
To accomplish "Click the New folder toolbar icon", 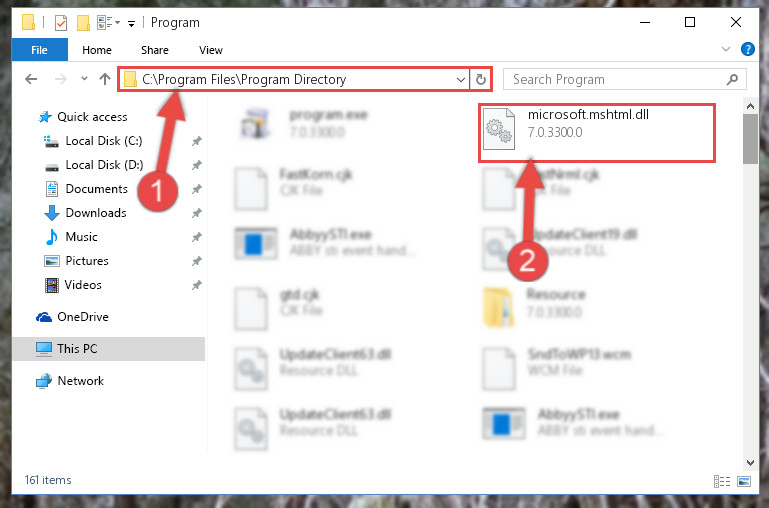I will [x=83, y=23].
